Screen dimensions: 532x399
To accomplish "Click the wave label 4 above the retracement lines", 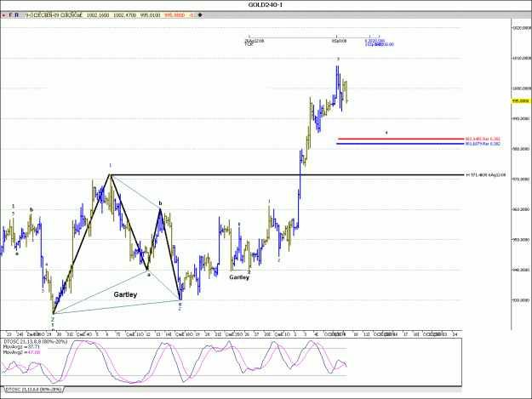I will (x=386, y=133).
